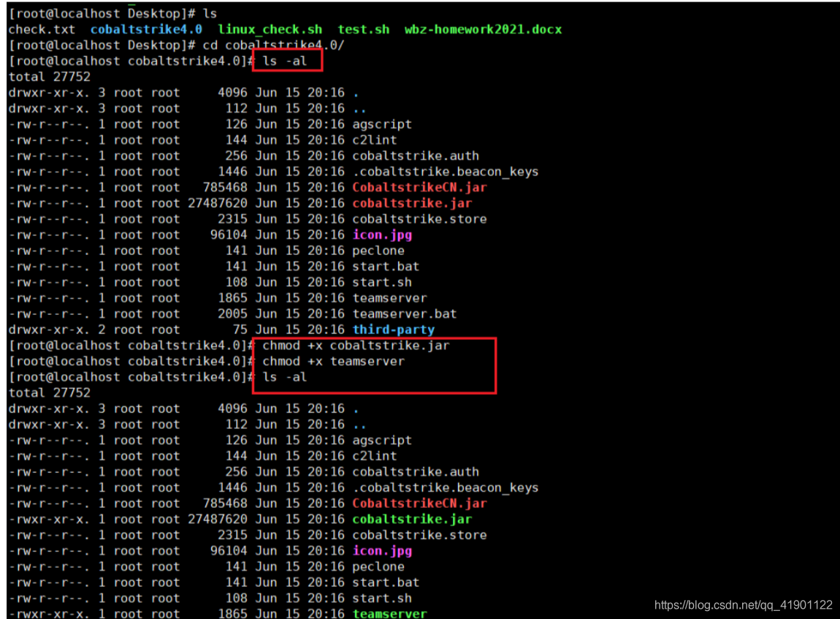The image size is (840, 619).
Task: Select the size value 75 on the third-party row
Action: pyautogui.click(x=240, y=330)
